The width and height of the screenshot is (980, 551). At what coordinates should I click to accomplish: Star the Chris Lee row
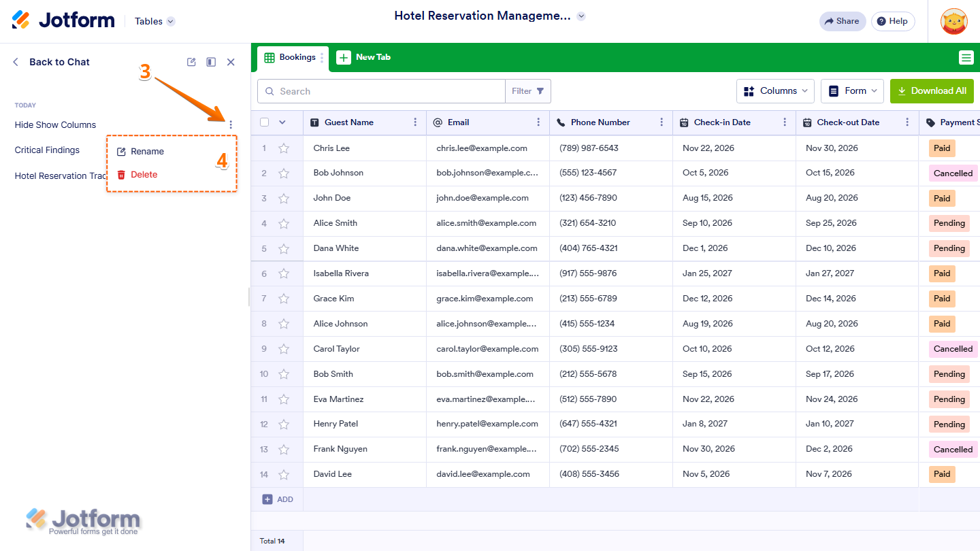pos(284,148)
